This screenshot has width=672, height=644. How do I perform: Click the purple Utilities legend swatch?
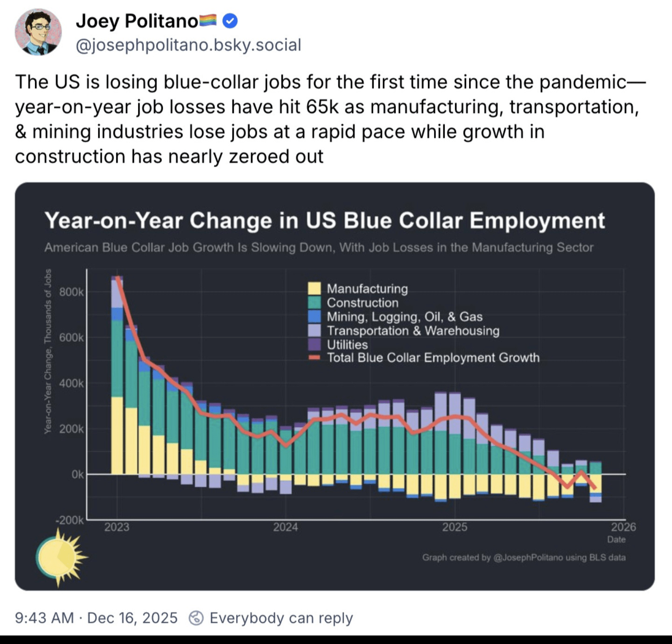click(314, 344)
